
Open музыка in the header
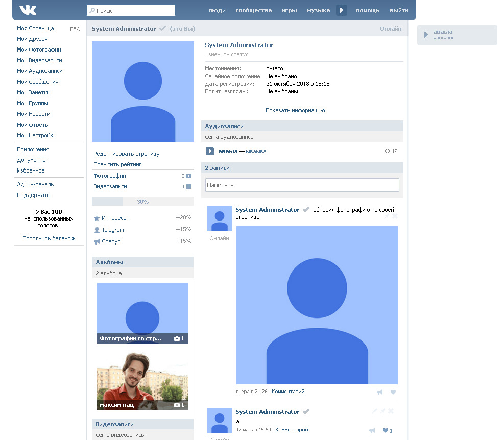318,10
